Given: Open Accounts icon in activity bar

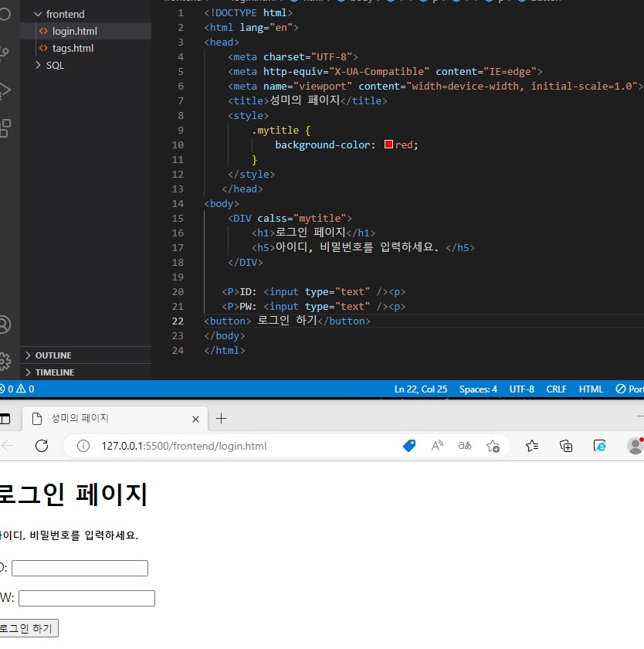Looking at the screenshot, I should (x=4, y=324).
